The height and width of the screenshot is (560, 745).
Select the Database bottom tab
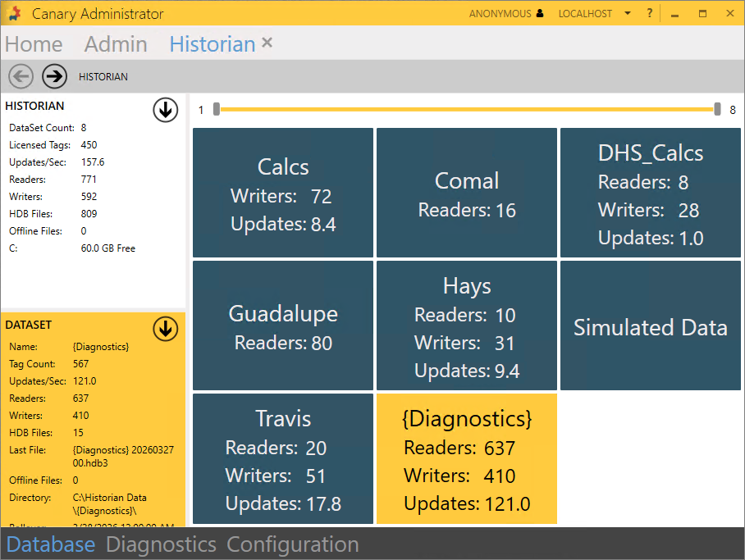pyautogui.click(x=51, y=544)
